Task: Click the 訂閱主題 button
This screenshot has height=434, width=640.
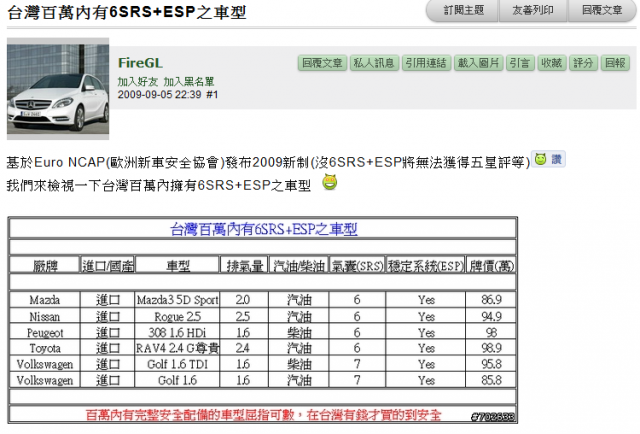Action: click(x=462, y=10)
